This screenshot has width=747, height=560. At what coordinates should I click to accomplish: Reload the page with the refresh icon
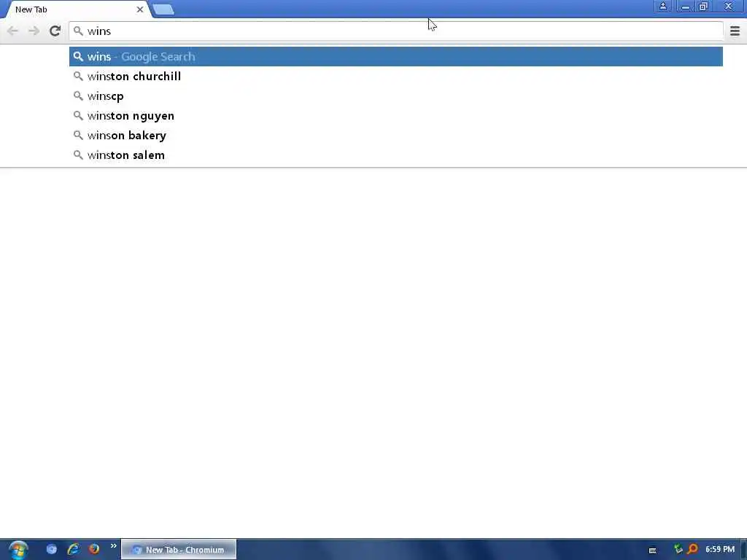(x=55, y=31)
